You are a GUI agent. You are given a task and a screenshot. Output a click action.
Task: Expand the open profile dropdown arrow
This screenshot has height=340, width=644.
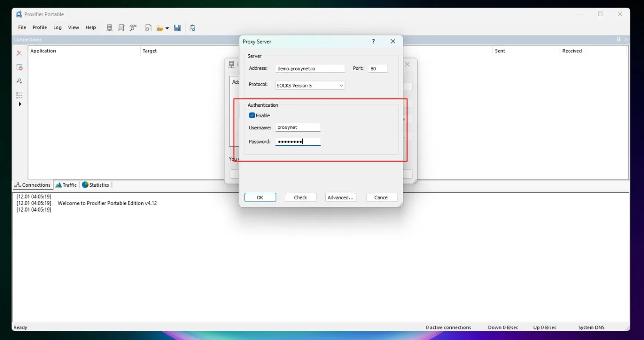coord(167,28)
